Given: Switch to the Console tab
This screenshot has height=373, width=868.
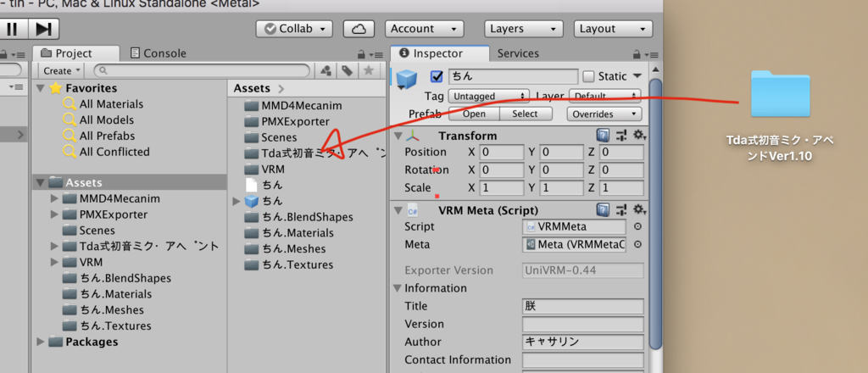Looking at the screenshot, I should (158, 53).
